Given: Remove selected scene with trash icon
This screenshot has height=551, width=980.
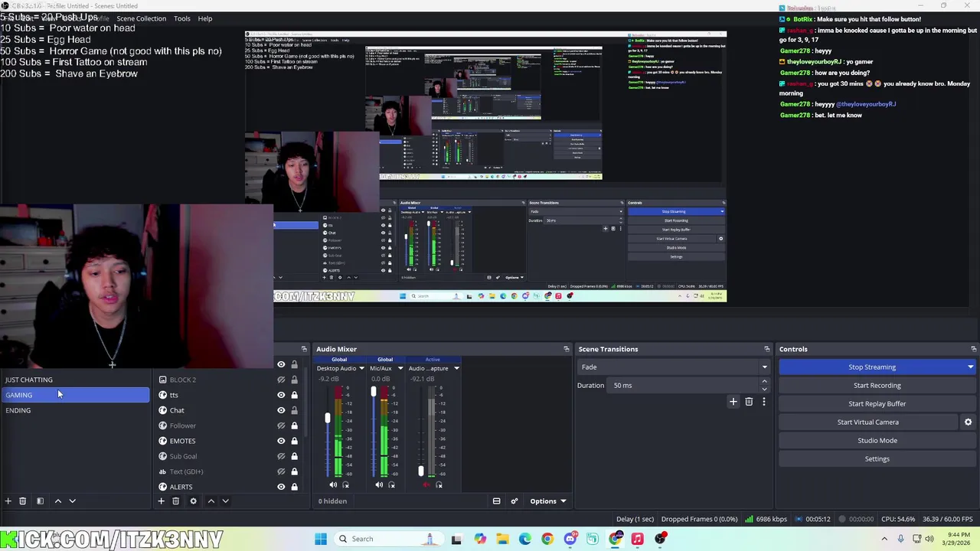Looking at the screenshot, I should point(22,501).
